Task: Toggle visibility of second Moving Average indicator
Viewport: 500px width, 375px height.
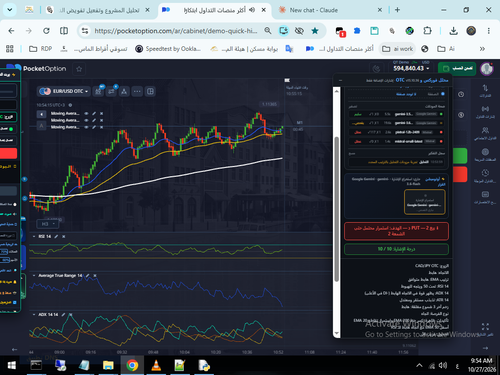Action: 87,120
